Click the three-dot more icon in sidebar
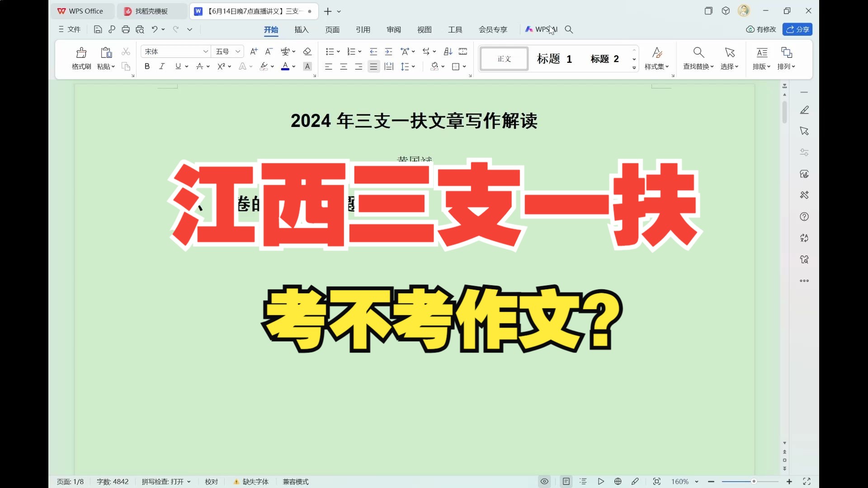The width and height of the screenshot is (868, 488). coord(804,281)
